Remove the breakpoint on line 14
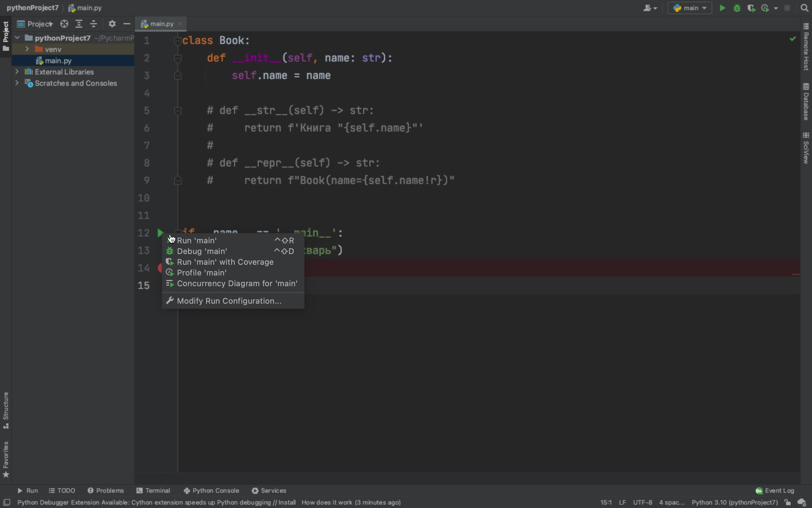Screen dimensions: 812x508 click(160, 268)
